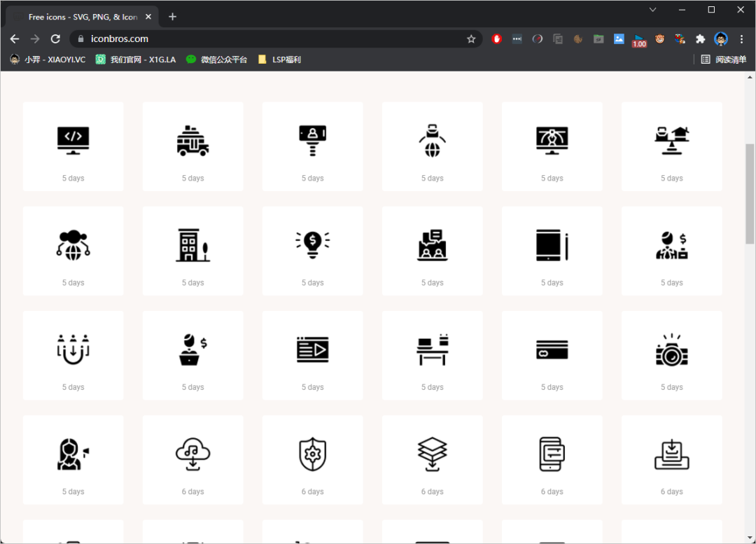
Task: Open the tab search dropdown arrow
Action: tap(653, 10)
